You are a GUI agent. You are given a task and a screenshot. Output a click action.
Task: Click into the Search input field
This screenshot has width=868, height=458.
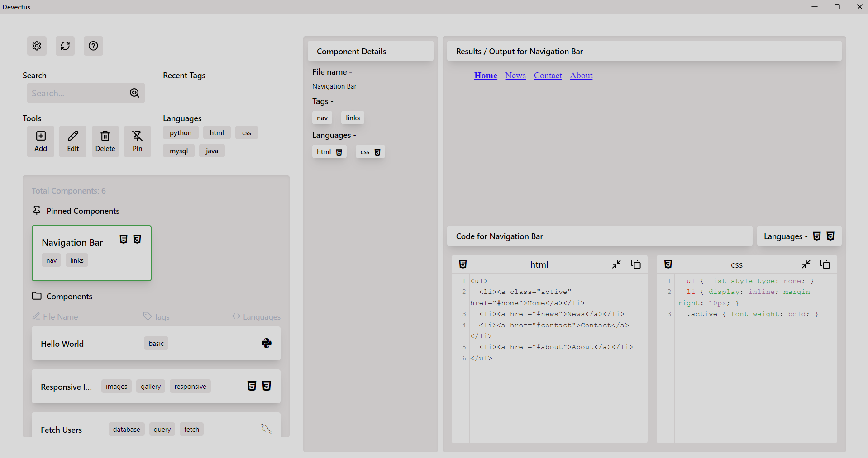(77, 93)
